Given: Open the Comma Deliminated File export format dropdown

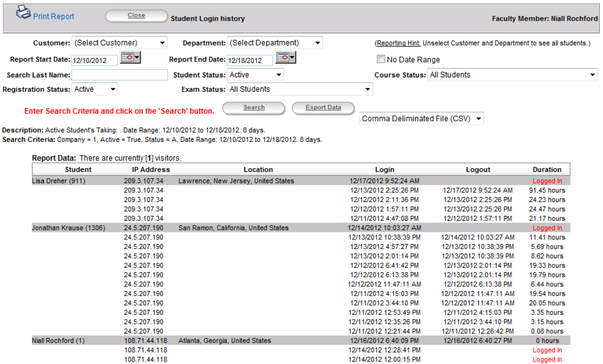Looking at the screenshot, I should coord(421,119).
